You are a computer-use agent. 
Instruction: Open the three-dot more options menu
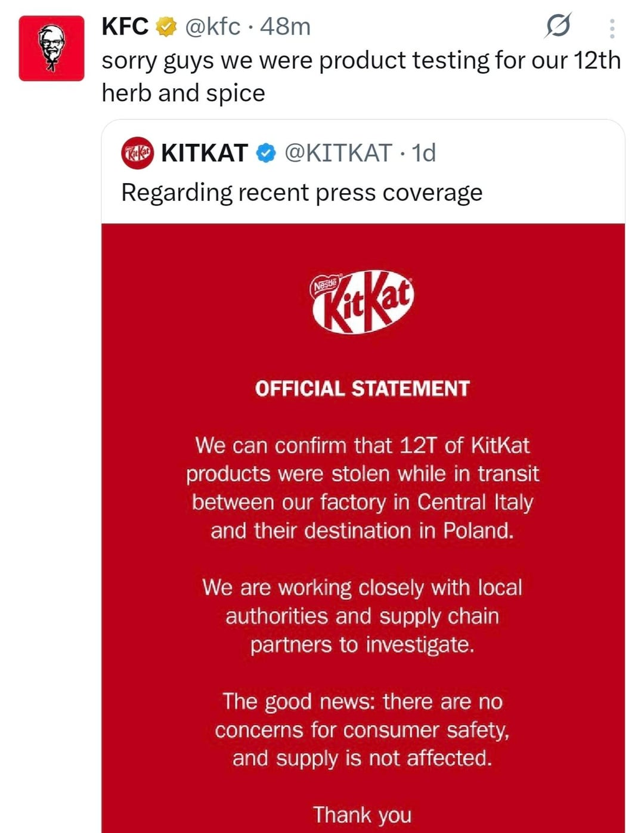pyautogui.click(x=612, y=28)
